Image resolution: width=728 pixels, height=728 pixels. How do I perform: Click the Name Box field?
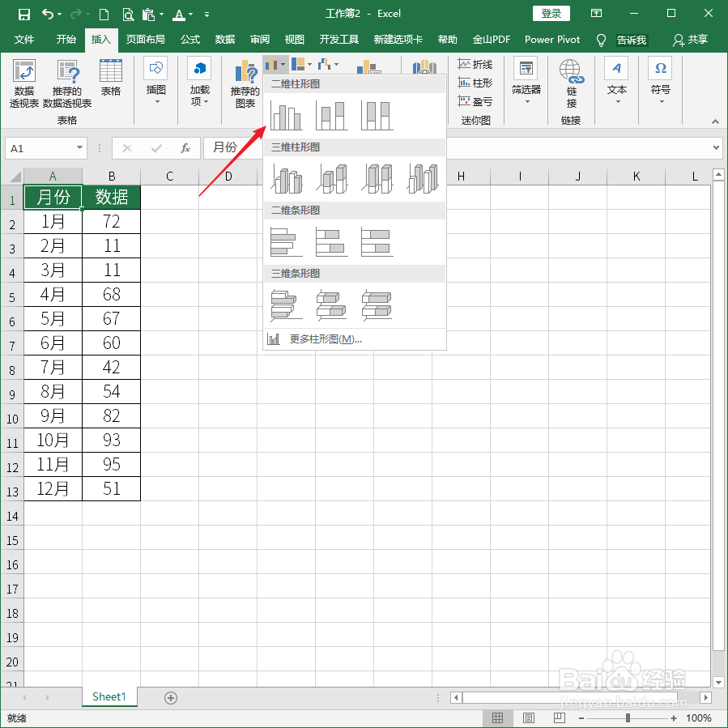click(40, 148)
